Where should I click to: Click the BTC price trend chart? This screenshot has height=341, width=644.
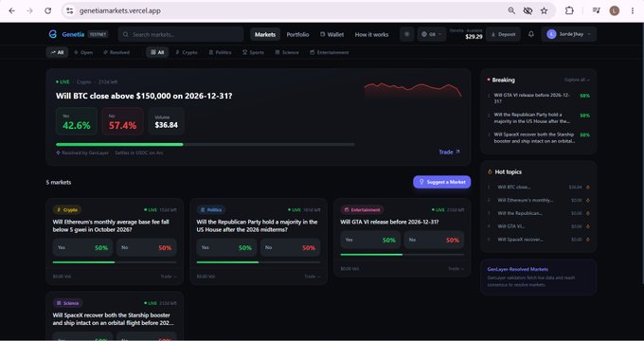[x=413, y=90]
